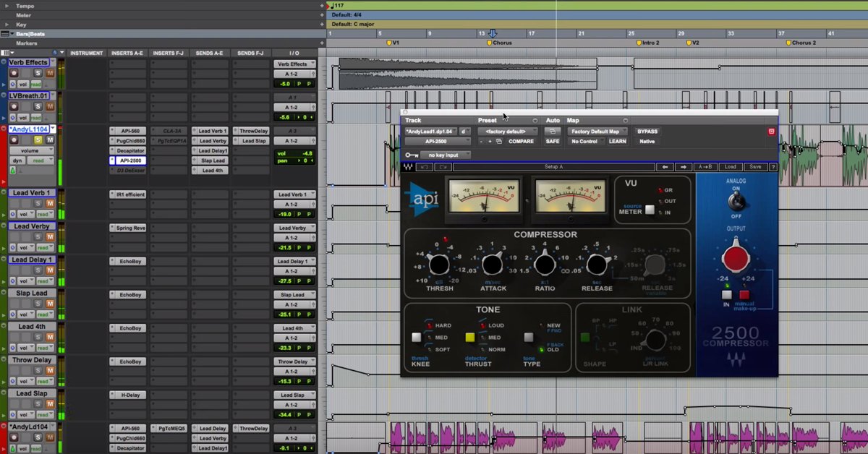Click the key input key icon
The width and height of the screenshot is (868, 454).
[x=412, y=155]
